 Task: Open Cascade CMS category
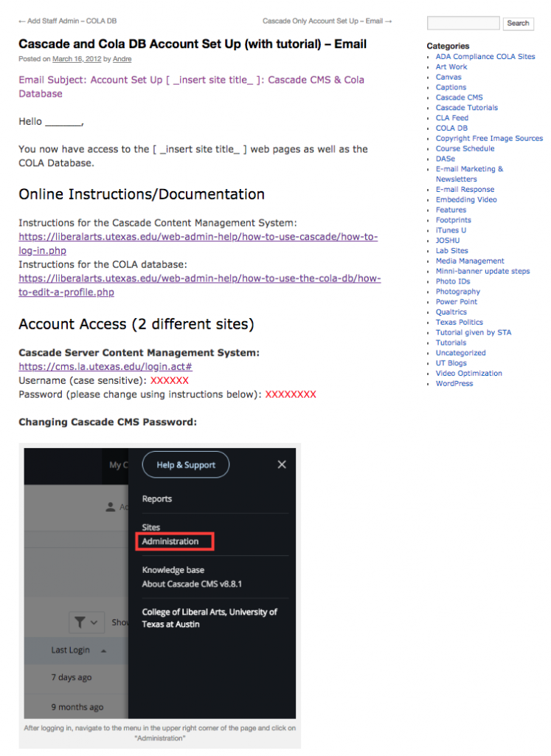[x=459, y=97]
